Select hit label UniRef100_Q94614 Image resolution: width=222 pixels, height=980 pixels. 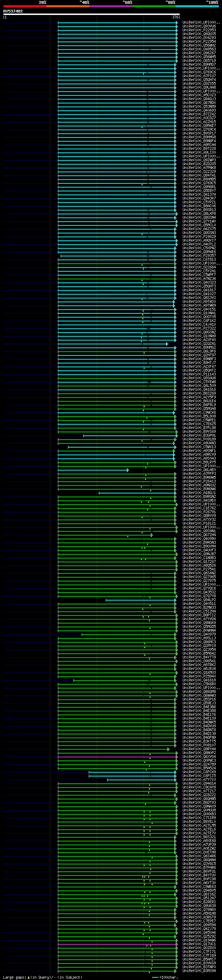click(199, 783)
